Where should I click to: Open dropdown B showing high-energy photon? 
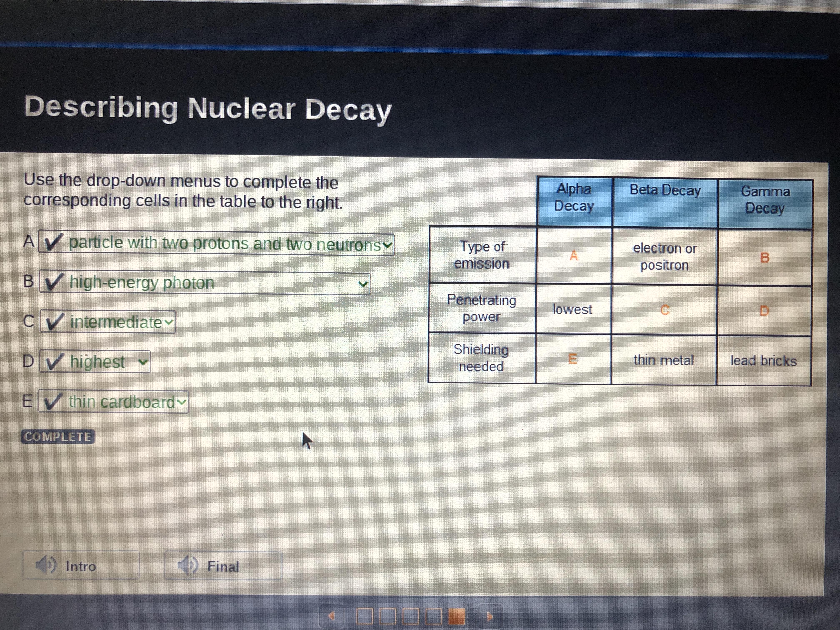pyautogui.click(x=205, y=283)
